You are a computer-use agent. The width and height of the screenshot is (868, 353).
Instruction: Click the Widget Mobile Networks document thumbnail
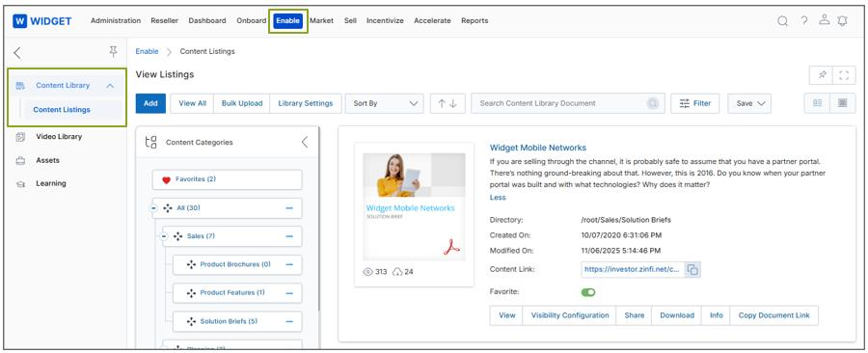pos(414,207)
